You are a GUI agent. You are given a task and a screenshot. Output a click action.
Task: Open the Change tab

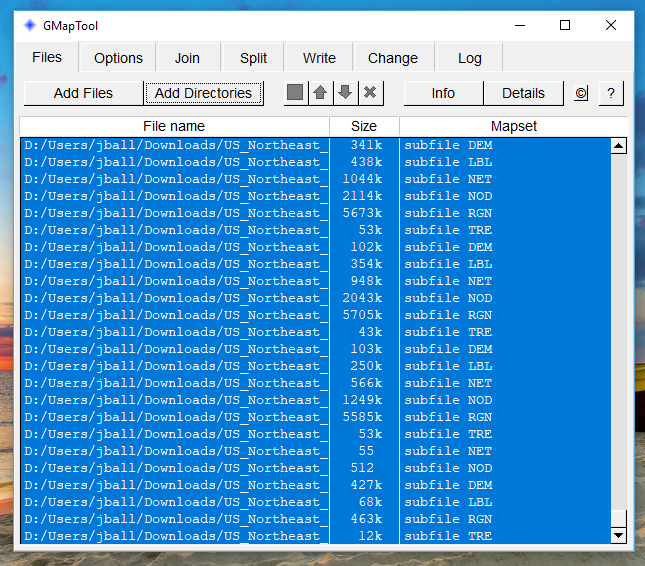tap(393, 58)
